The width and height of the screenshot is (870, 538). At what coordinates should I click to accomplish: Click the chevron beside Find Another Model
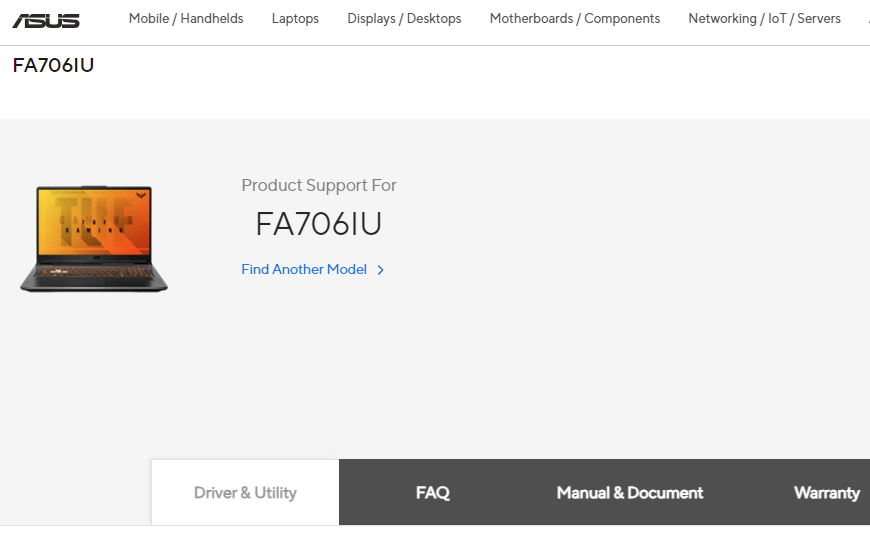[381, 270]
